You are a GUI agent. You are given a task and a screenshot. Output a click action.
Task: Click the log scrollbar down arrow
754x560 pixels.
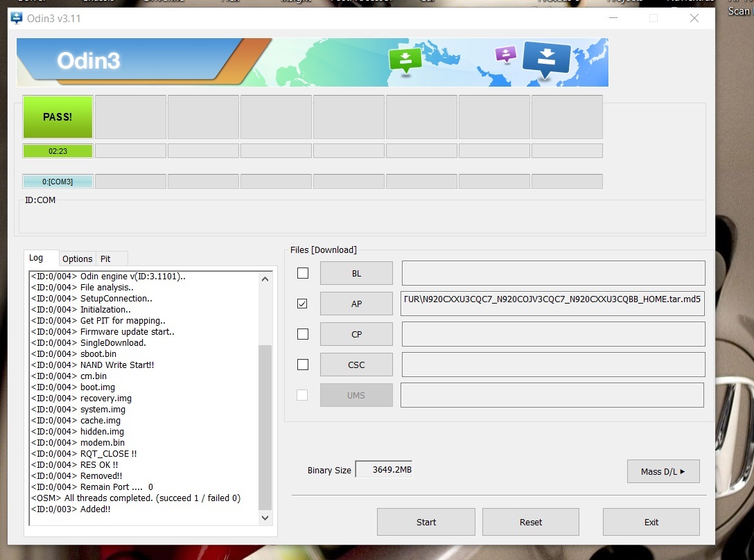265,518
